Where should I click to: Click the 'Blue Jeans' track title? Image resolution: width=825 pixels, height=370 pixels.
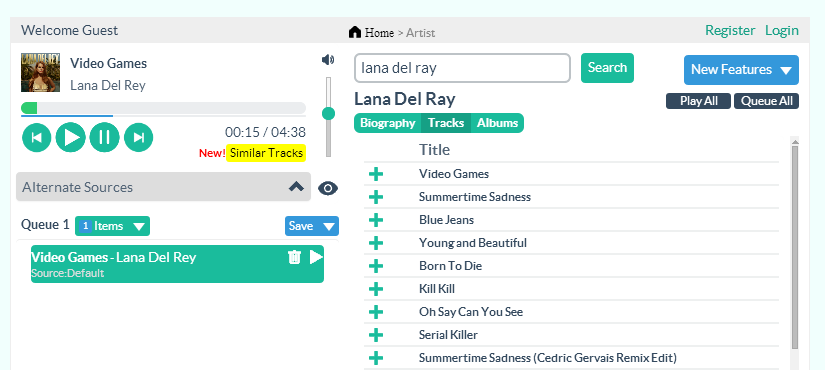446,220
